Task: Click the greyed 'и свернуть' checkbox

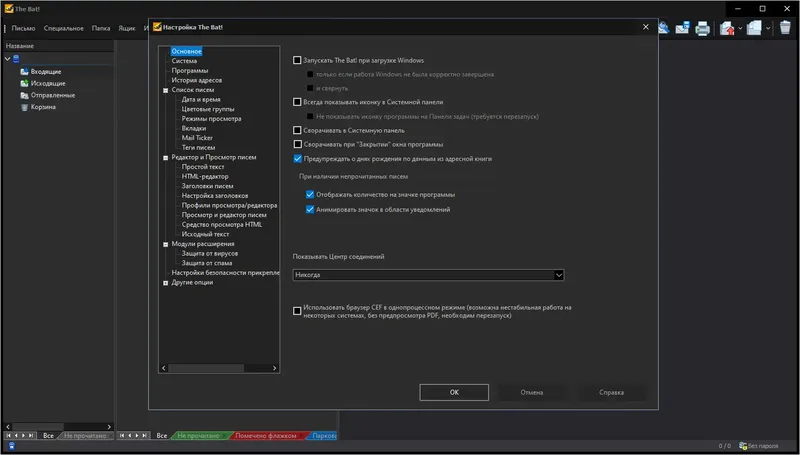Action: point(310,88)
